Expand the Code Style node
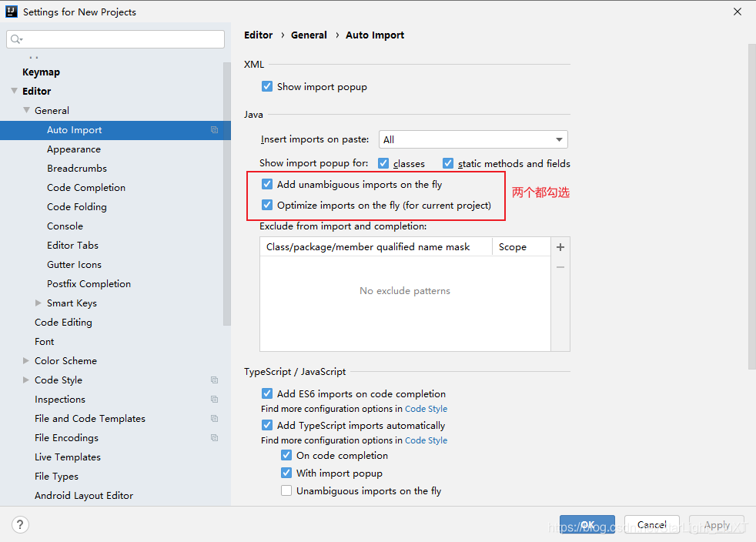Image resolution: width=756 pixels, height=542 pixels. click(x=26, y=380)
